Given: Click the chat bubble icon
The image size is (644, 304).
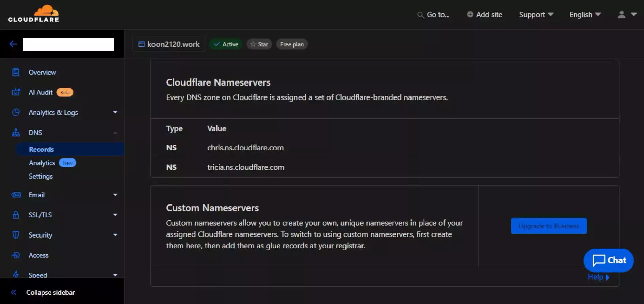Looking at the screenshot, I should [x=599, y=260].
